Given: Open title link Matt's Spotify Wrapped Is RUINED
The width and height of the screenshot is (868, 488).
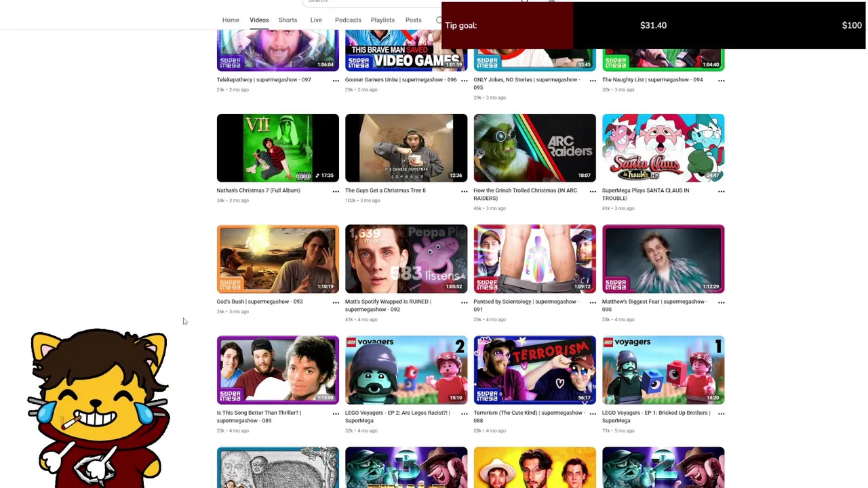Looking at the screenshot, I should click(x=388, y=306).
